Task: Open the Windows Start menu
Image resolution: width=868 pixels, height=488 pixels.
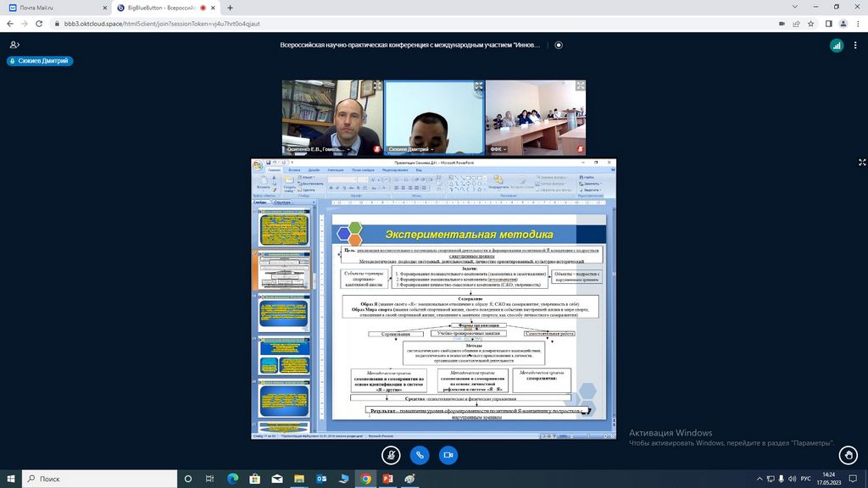Action: point(10,479)
